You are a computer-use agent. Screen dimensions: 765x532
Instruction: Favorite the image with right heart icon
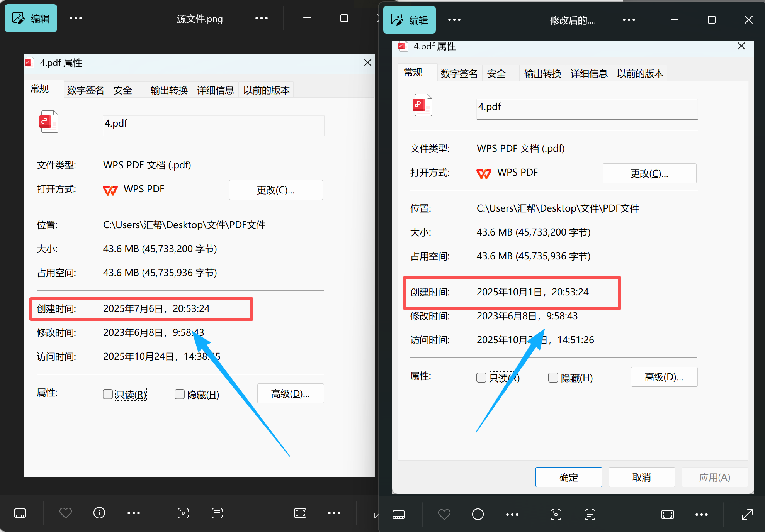coord(444,514)
